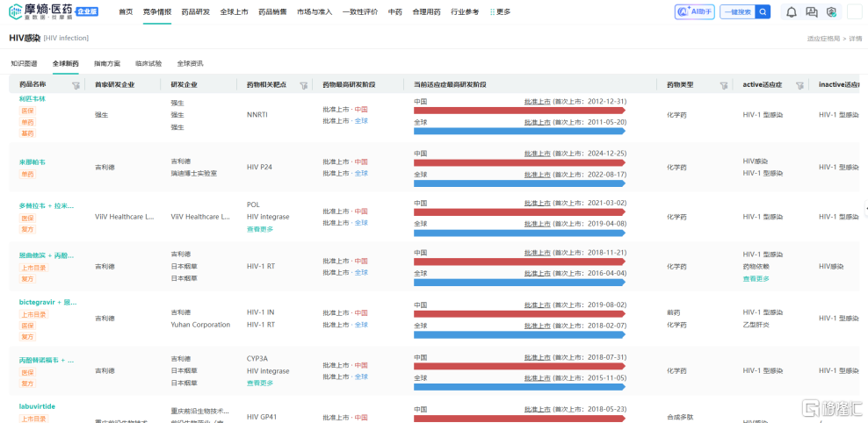Click the user avatar box
Screen dimensions: 868x423
[855, 11]
